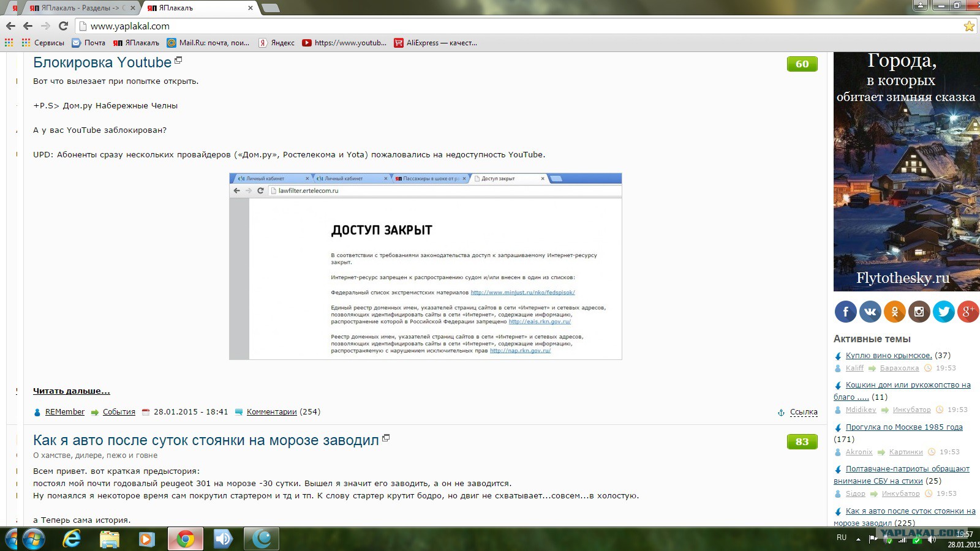Screen dimensions: 980x551
Task: Open the Mdidikey user link
Action: click(x=861, y=410)
